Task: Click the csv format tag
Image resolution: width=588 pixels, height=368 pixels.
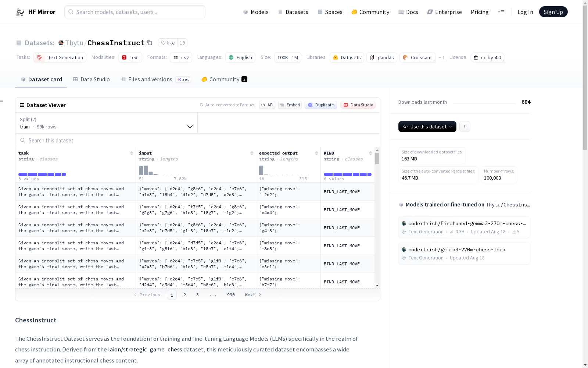Action: [x=181, y=57]
